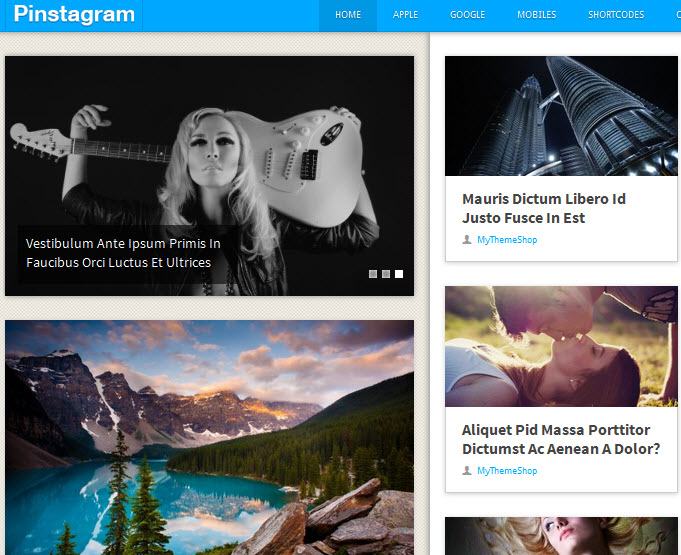Select the second slider pagination dot
Viewport: 681px width, 555px height.
(x=386, y=274)
